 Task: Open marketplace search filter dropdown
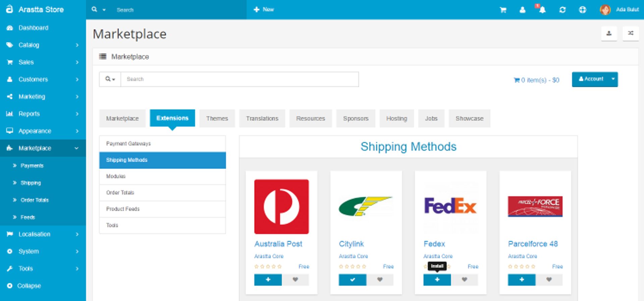coord(110,79)
